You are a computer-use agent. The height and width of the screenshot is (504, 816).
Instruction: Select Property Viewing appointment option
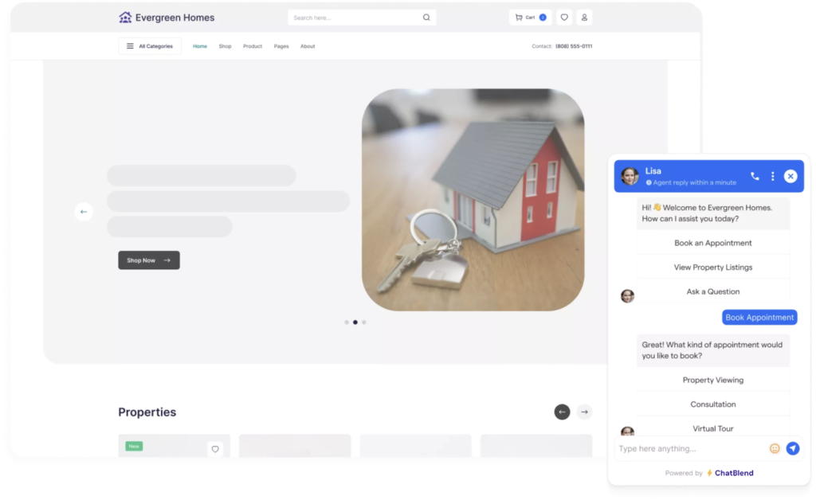click(x=713, y=380)
